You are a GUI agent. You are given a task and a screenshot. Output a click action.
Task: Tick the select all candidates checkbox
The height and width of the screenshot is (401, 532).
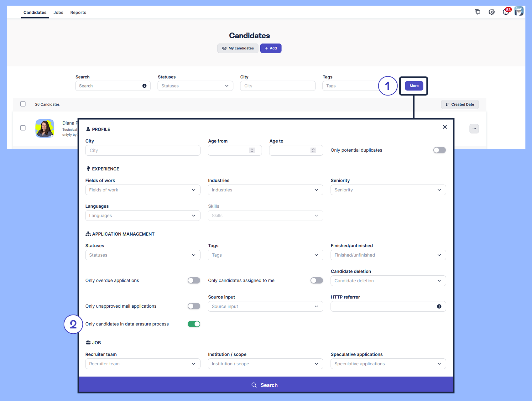point(23,104)
